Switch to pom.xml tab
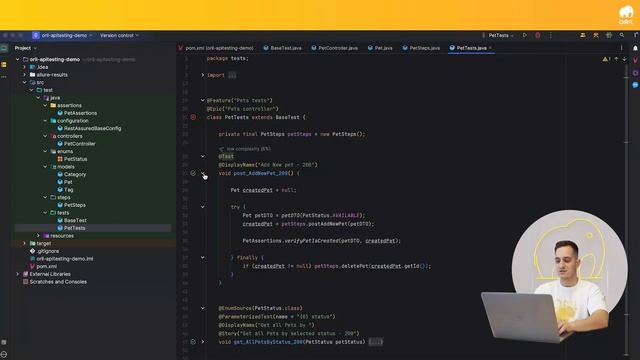The image size is (640, 360). click(216, 48)
